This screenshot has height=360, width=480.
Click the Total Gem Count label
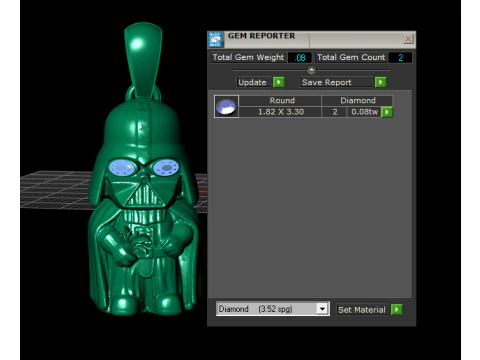point(351,57)
